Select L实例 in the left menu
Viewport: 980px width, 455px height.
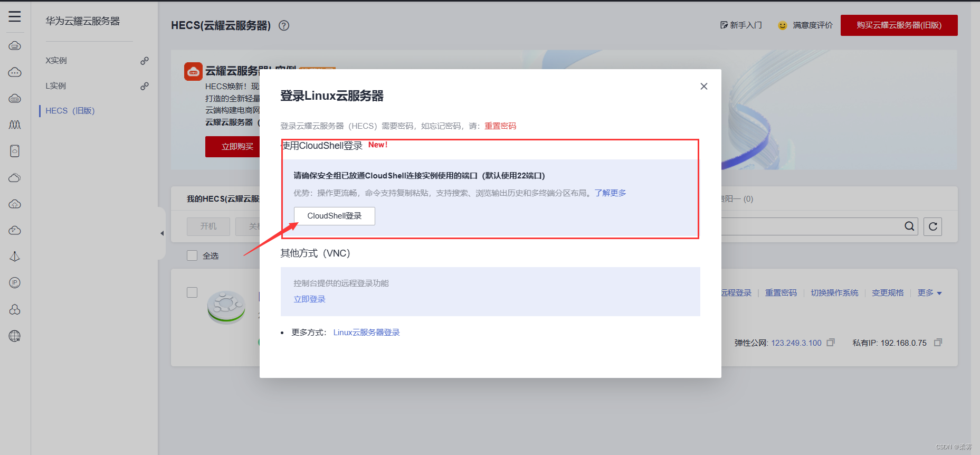pos(56,86)
